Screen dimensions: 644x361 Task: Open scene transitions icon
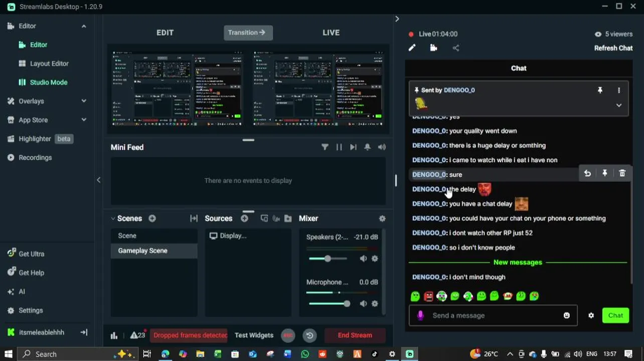coord(194,218)
